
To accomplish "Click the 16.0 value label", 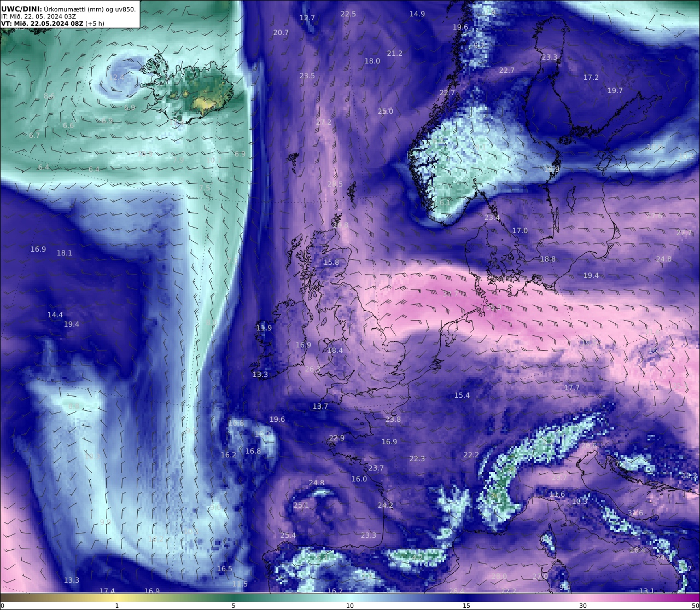I will point(359,479).
